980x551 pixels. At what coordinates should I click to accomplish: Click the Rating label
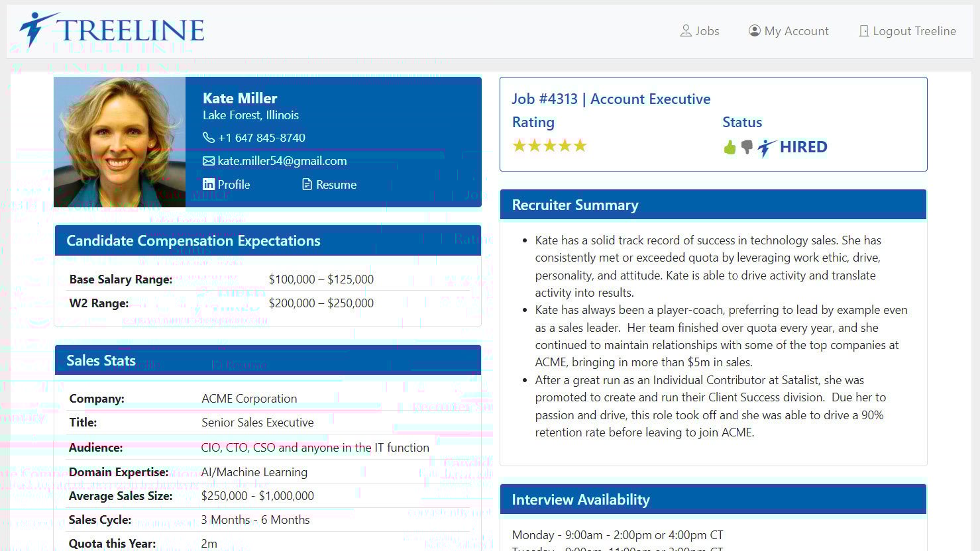point(533,123)
